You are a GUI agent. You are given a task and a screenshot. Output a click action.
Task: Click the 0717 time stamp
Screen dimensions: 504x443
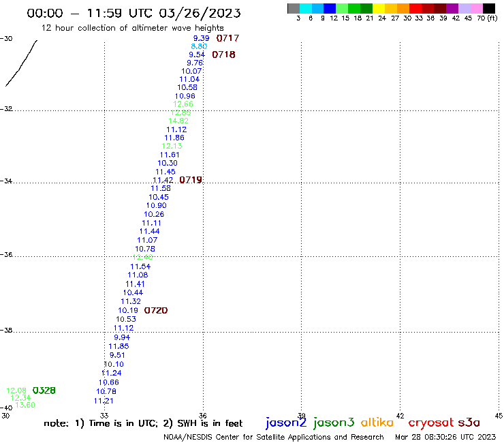click(227, 38)
